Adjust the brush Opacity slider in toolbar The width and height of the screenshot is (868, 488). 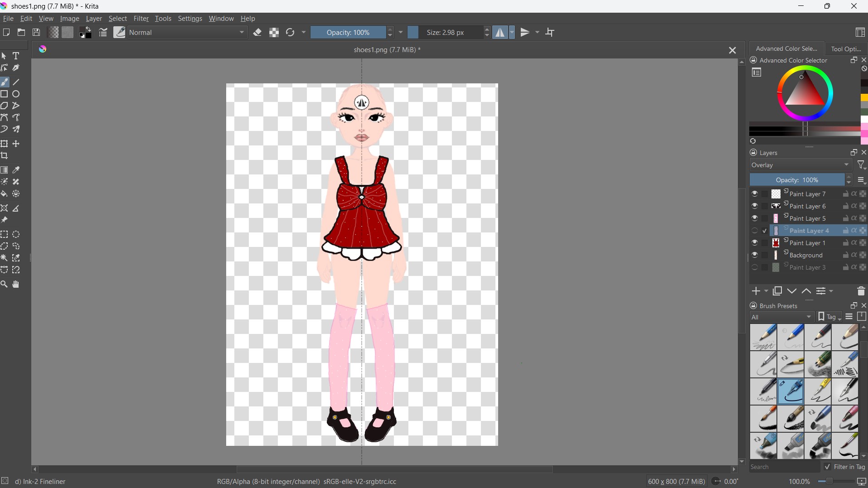pyautogui.click(x=348, y=32)
